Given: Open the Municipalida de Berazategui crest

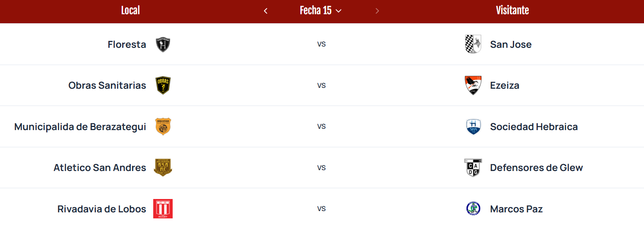Looking at the screenshot, I should point(163,127).
